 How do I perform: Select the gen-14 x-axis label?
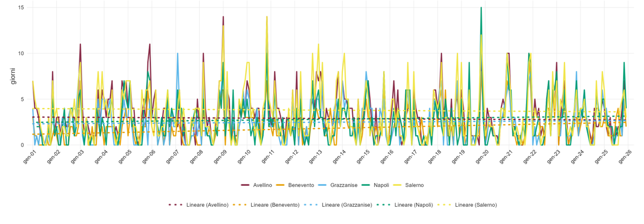[x=340, y=156]
